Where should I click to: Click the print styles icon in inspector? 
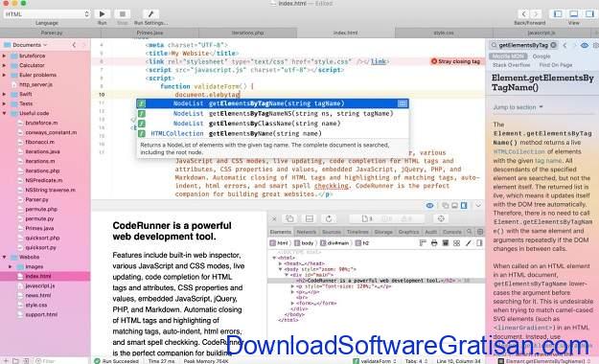[x=434, y=243]
